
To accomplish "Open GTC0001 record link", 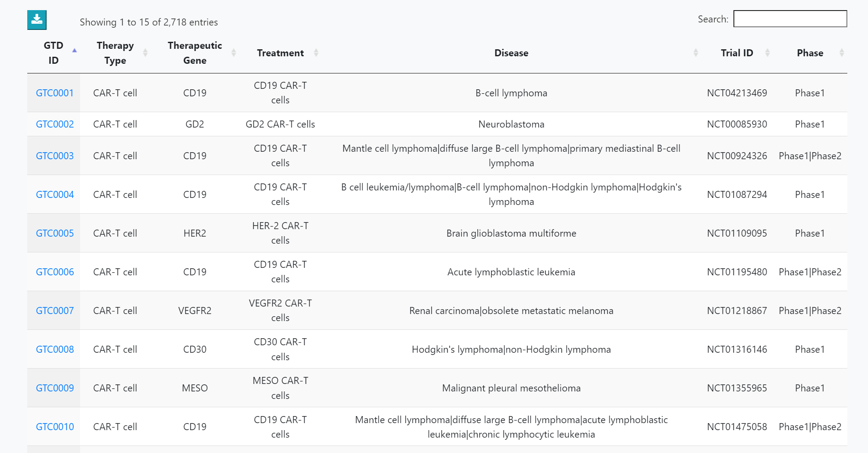I will pyautogui.click(x=55, y=93).
